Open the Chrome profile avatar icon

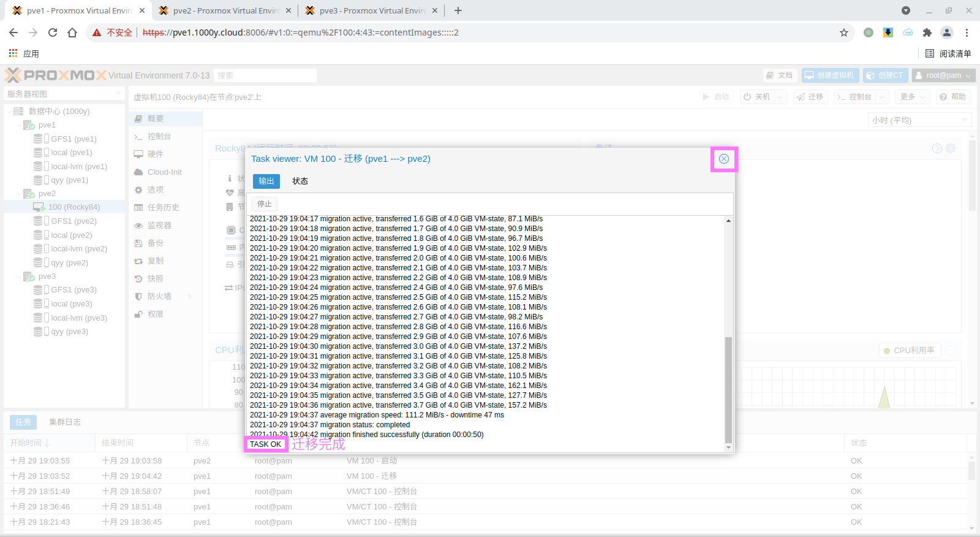click(946, 32)
